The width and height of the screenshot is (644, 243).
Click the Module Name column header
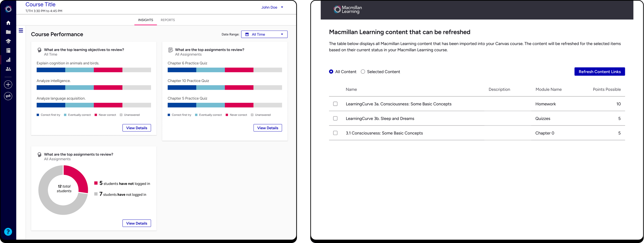pos(548,89)
